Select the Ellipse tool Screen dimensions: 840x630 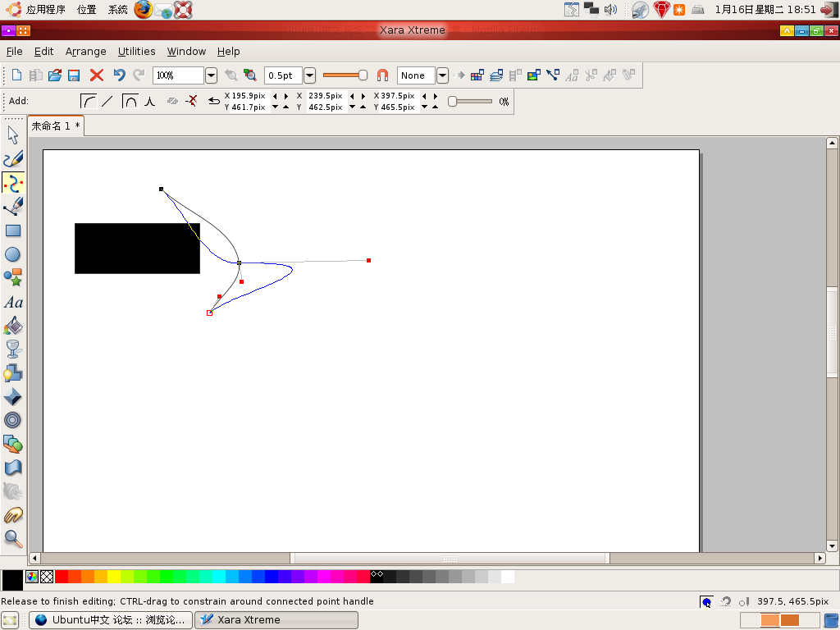click(x=13, y=254)
